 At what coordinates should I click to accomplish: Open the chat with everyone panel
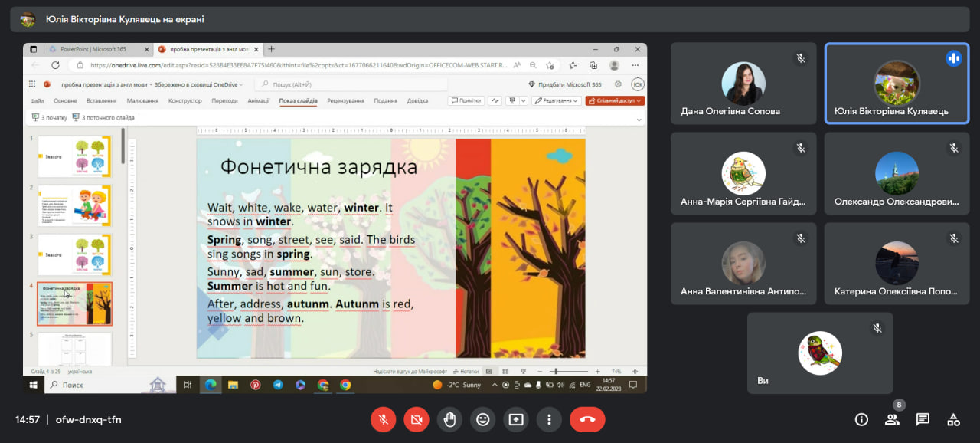click(923, 419)
